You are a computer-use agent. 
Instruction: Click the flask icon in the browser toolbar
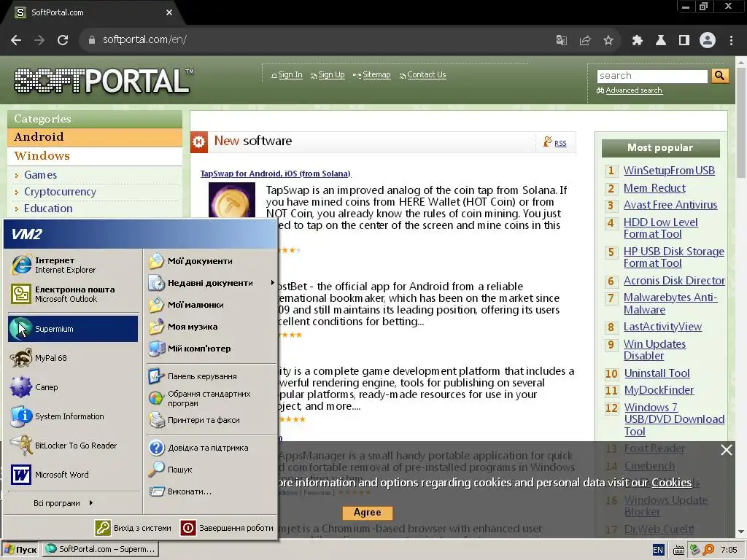[661, 41]
